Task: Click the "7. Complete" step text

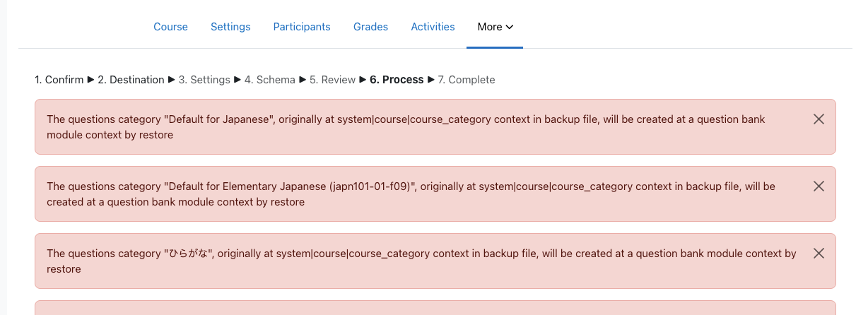Action: (x=467, y=80)
